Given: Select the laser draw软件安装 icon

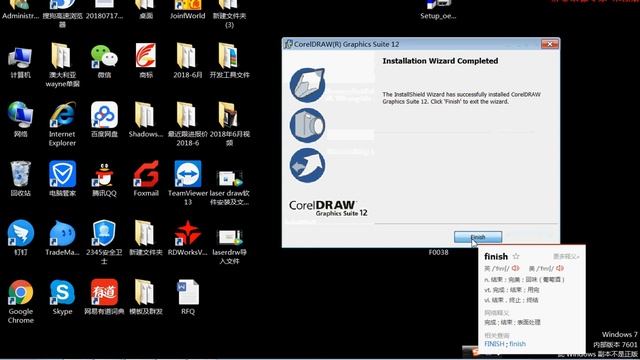Looking at the screenshot, I should click(x=229, y=186).
